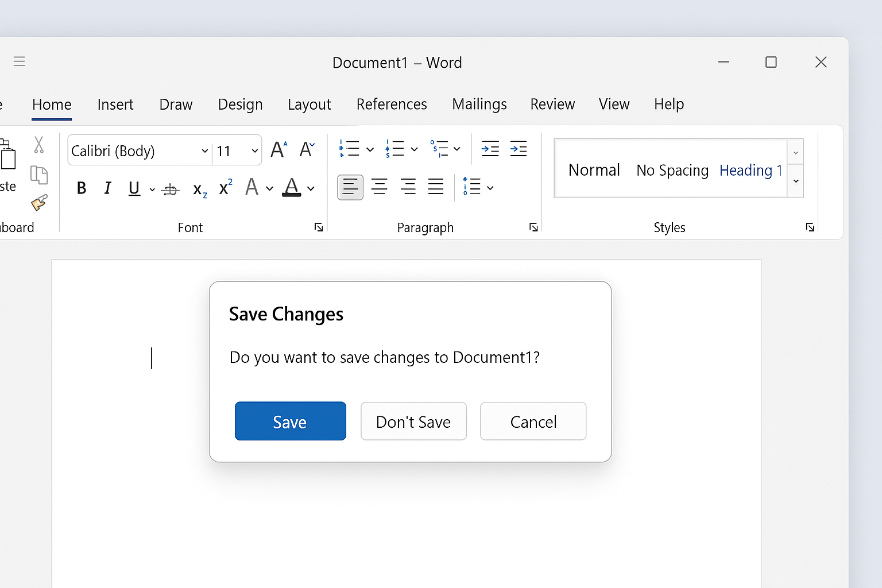Image resolution: width=882 pixels, height=588 pixels.
Task: Justify paragraph text alignment icon
Action: [436, 187]
